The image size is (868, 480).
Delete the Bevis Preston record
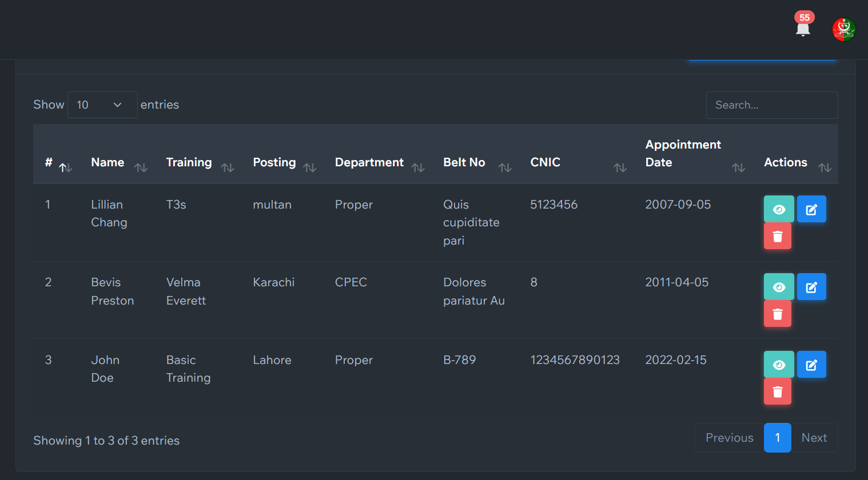[x=778, y=314]
